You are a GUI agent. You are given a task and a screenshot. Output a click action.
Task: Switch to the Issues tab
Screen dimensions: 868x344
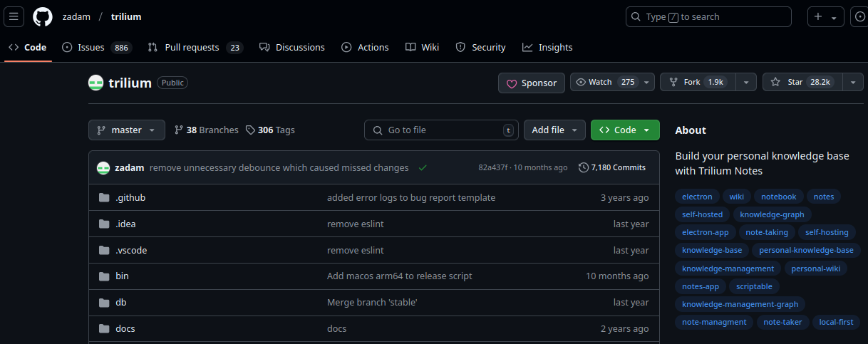tap(96, 47)
